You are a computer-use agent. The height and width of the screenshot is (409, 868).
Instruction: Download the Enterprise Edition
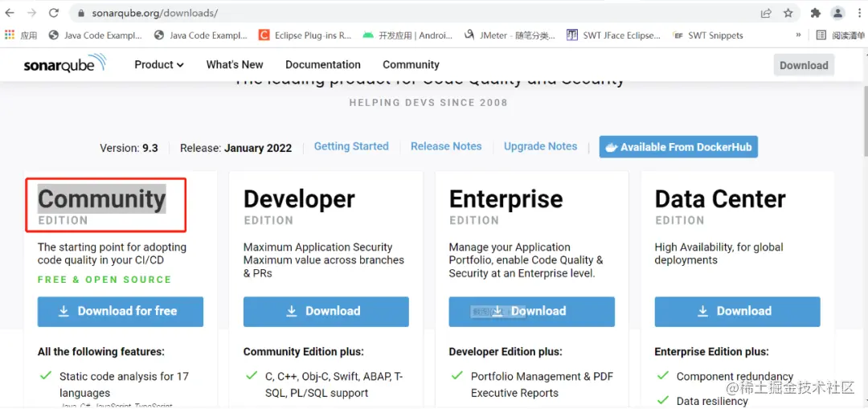tap(531, 312)
